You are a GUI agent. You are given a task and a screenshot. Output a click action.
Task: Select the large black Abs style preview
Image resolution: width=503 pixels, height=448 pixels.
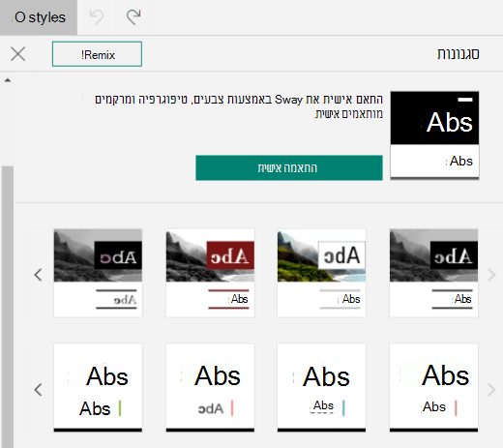pos(434,135)
